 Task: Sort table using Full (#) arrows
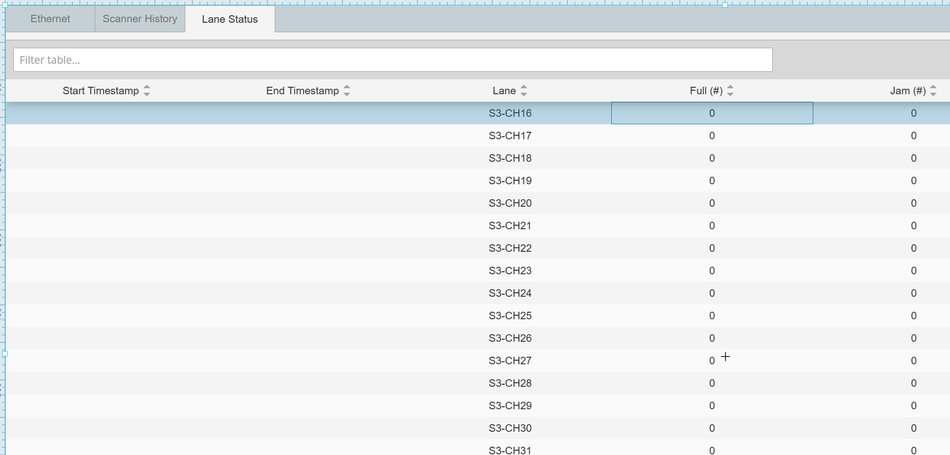pos(730,91)
